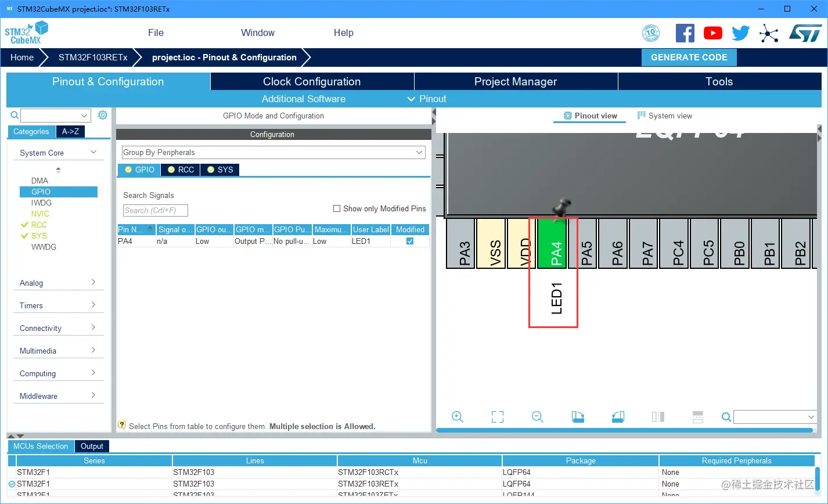Expand the Middleware category
Image resolution: width=828 pixels, height=504 pixels.
93,395
